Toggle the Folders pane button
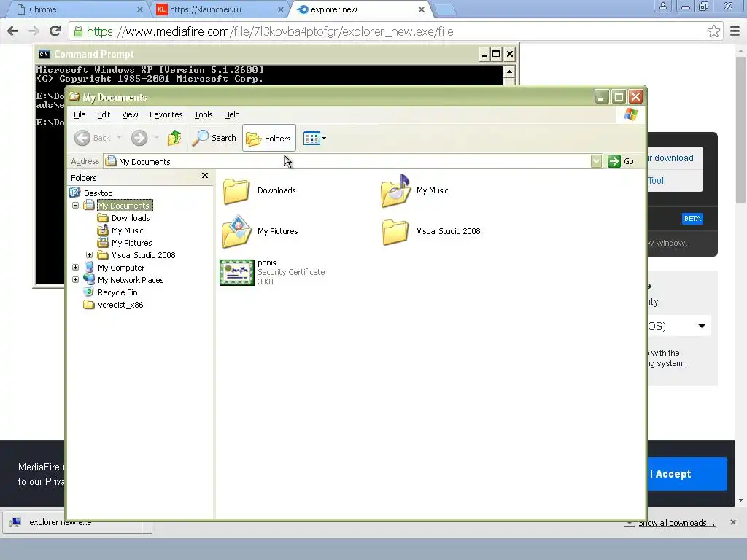The height and width of the screenshot is (560, 747). click(x=269, y=138)
